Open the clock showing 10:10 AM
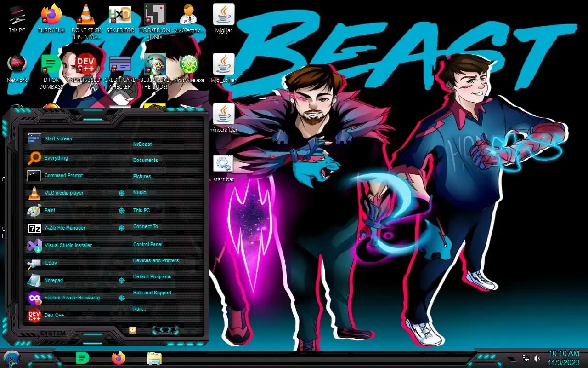This screenshot has height=368, width=588. [x=564, y=358]
